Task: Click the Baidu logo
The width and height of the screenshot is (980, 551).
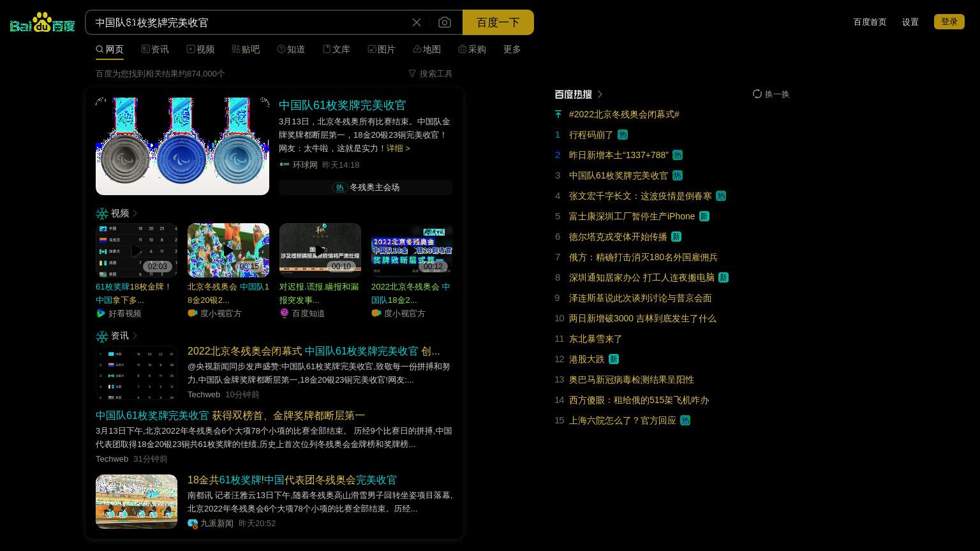Action: coord(43,22)
